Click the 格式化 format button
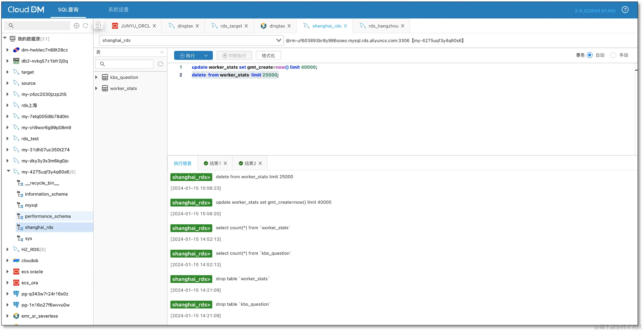 click(x=268, y=55)
